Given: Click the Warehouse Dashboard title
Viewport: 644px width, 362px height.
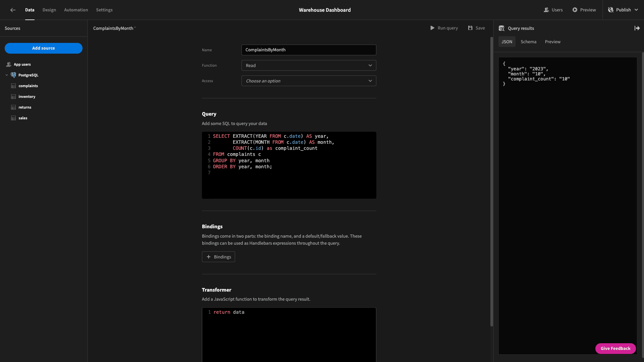Looking at the screenshot, I should tap(325, 10).
